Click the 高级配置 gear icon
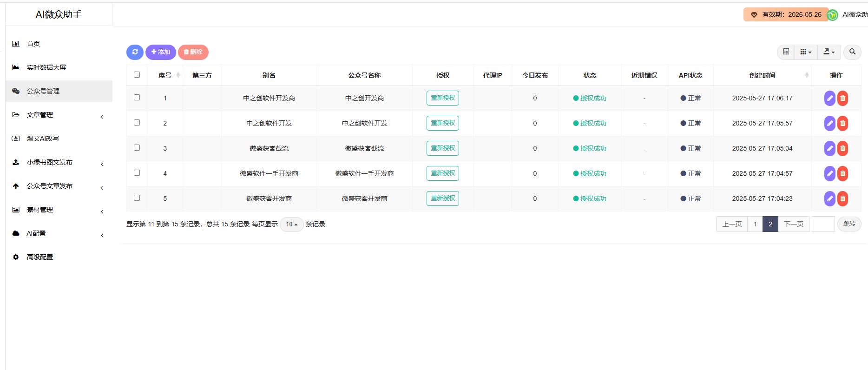Viewport: 868px width, 370px height. point(16,257)
